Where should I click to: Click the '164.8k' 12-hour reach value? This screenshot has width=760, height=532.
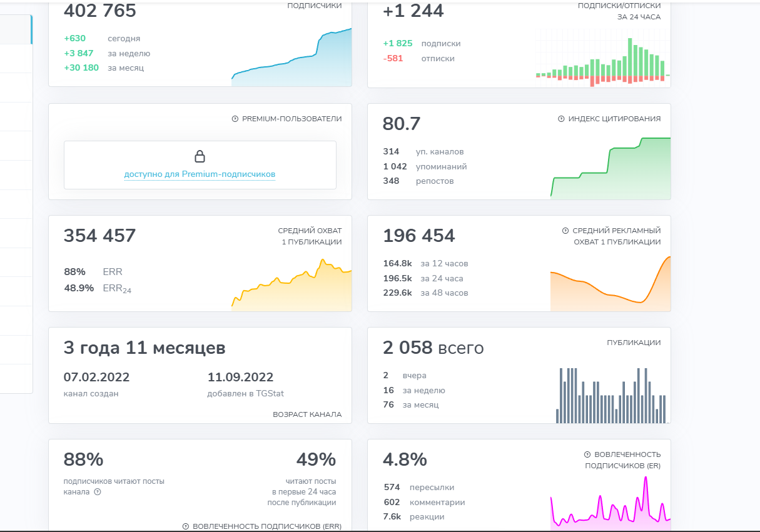397,264
